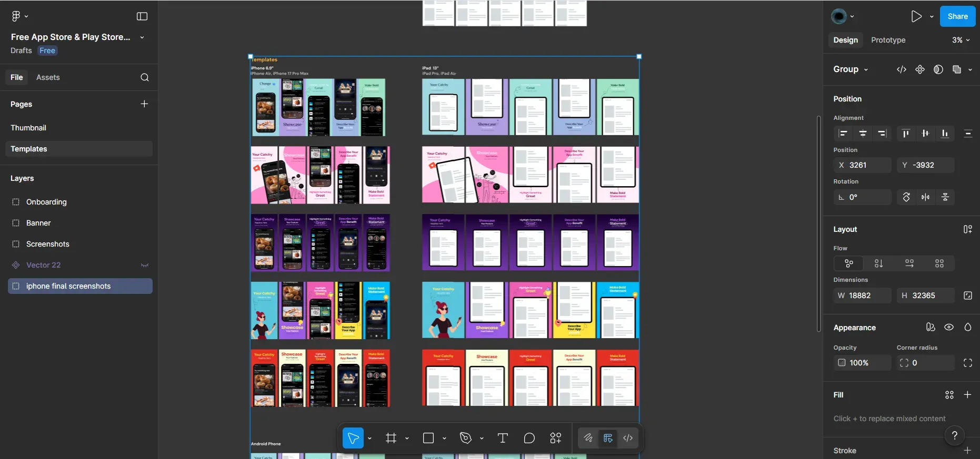This screenshot has width=980, height=459.
Task: Toggle visibility eye in Appearance
Action: pyautogui.click(x=949, y=327)
